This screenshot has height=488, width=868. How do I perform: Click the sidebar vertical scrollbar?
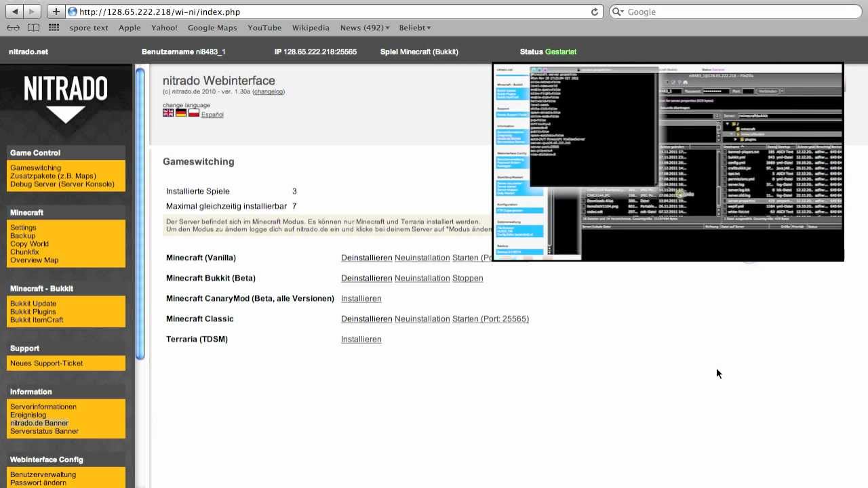[x=140, y=213]
